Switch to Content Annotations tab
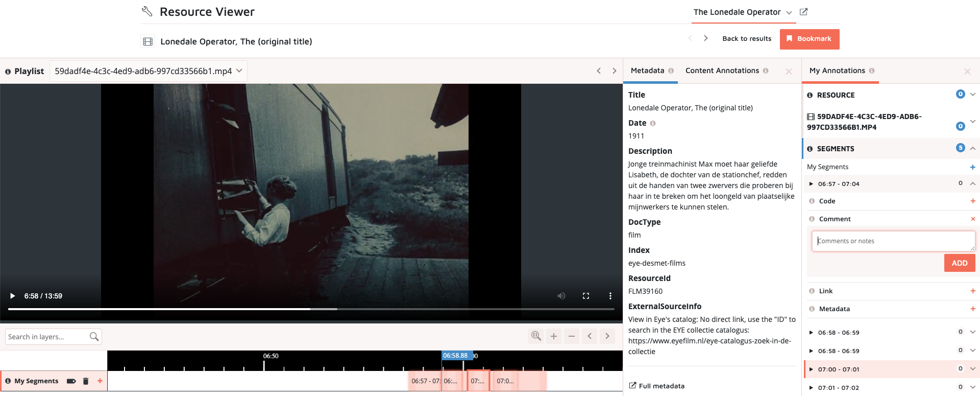 722,71
